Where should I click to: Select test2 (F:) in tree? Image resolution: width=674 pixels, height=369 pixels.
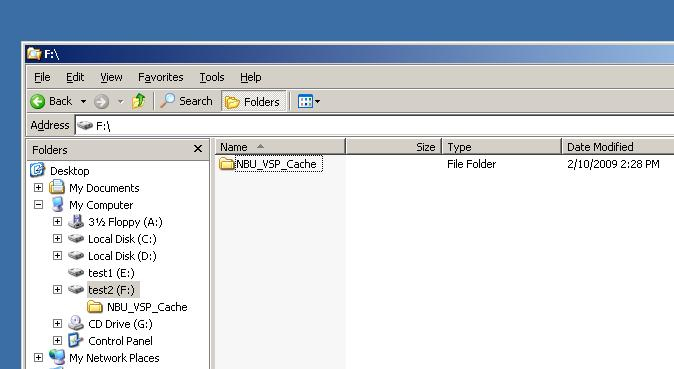112,290
